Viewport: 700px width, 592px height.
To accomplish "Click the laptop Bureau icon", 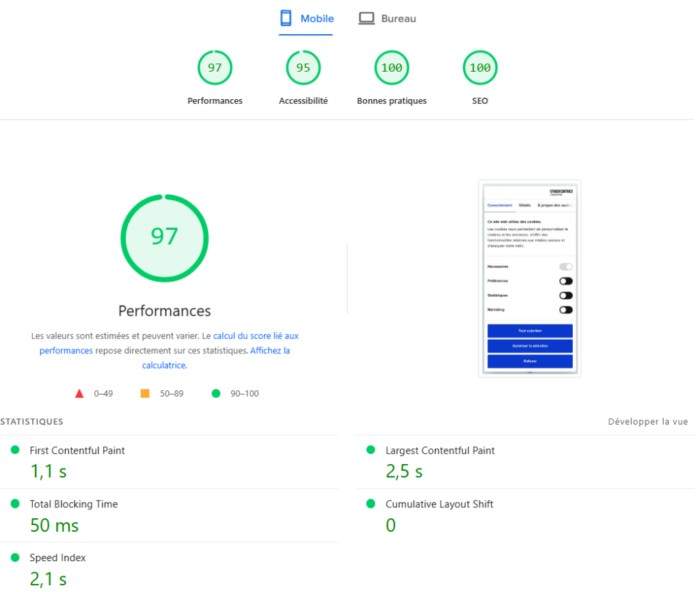I will click(x=366, y=18).
